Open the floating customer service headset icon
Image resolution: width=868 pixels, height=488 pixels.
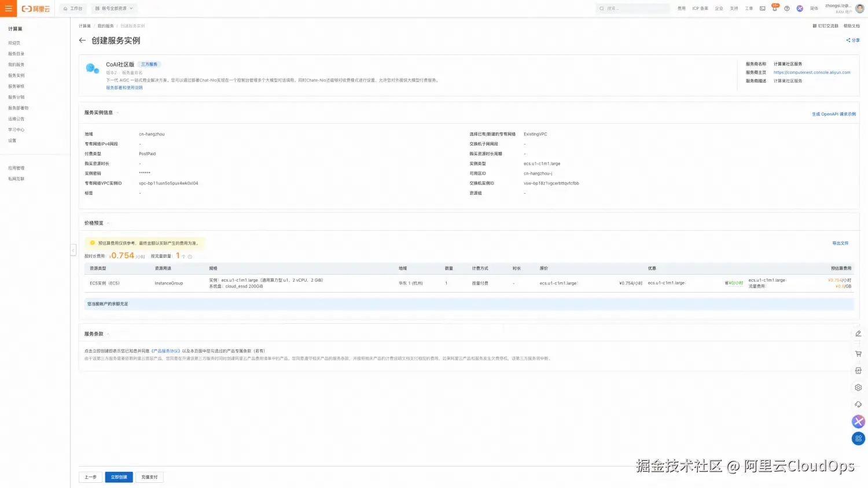coord(858,404)
